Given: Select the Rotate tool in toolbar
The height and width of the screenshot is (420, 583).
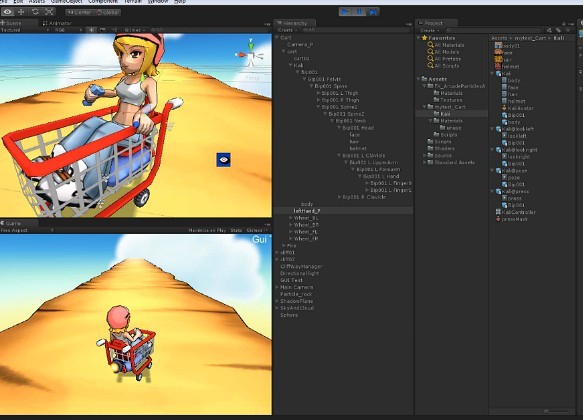Looking at the screenshot, I should click(35, 12).
